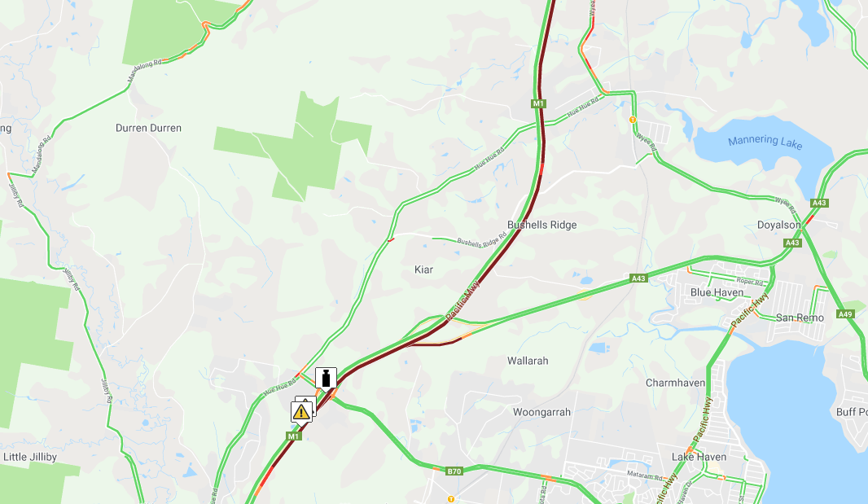Click the Durren Durren locality label
Viewport: 868px width, 504px height.
tap(148, 128)
